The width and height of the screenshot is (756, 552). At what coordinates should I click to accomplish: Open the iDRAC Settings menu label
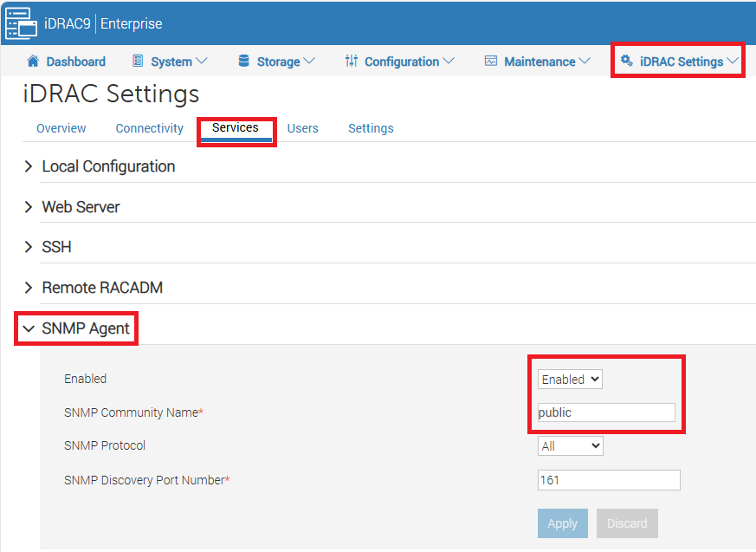click(x=682, y=62)
